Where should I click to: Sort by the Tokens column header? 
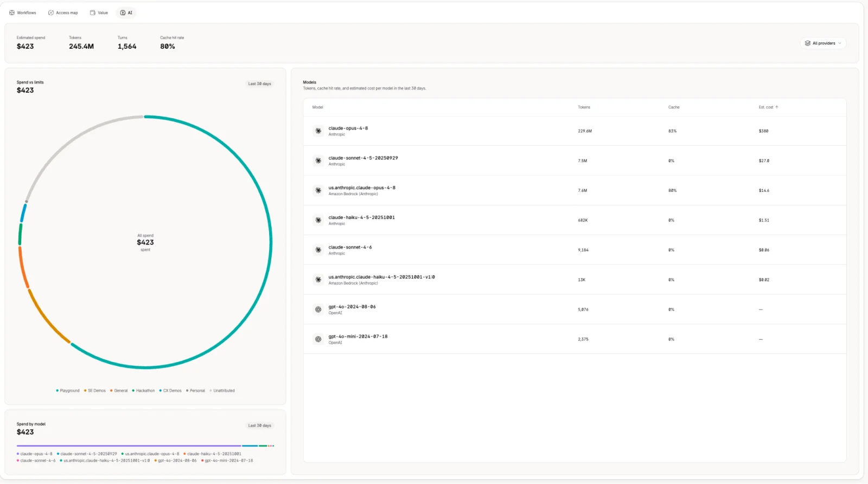(584, 107)
